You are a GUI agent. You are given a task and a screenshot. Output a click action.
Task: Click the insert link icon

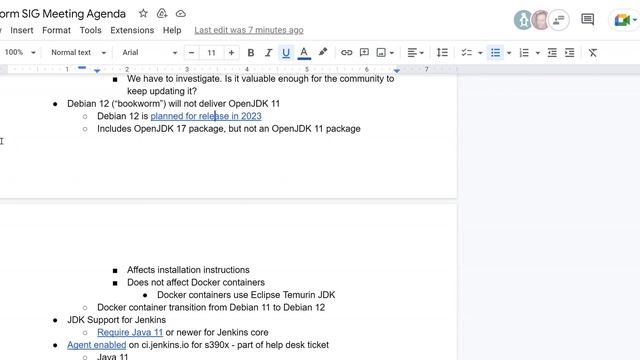point(346,52)
